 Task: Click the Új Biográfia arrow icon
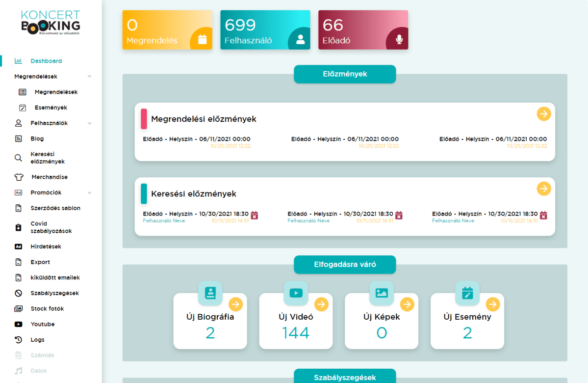point(235,304)
